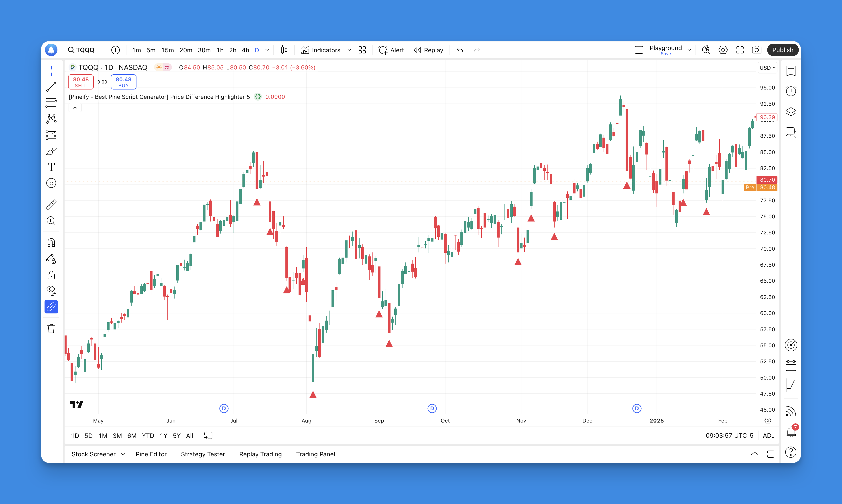Viewport: 842px width, 504px height.
Task: Click the Publish button
Action: (x=783, y=50)
